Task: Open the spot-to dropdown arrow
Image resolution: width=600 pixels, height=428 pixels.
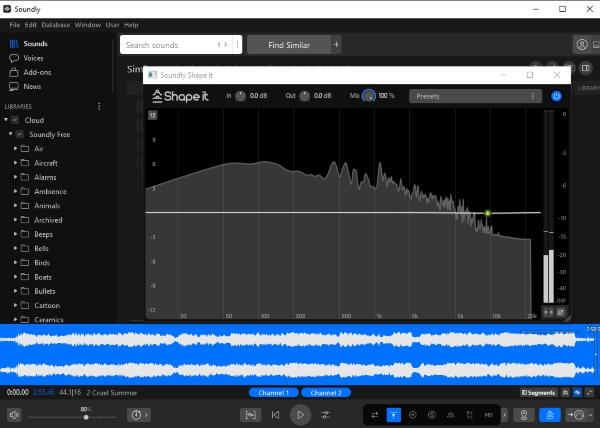Action: click(x=590, y=415)
